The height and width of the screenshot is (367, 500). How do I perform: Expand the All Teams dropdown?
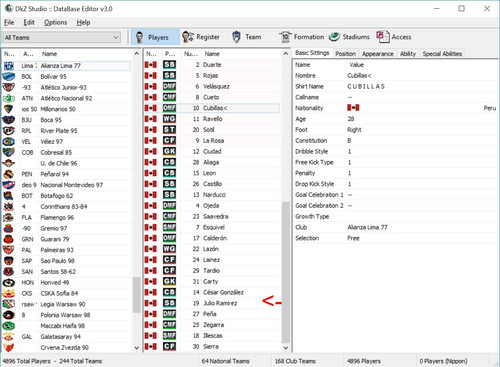point(116,37)
